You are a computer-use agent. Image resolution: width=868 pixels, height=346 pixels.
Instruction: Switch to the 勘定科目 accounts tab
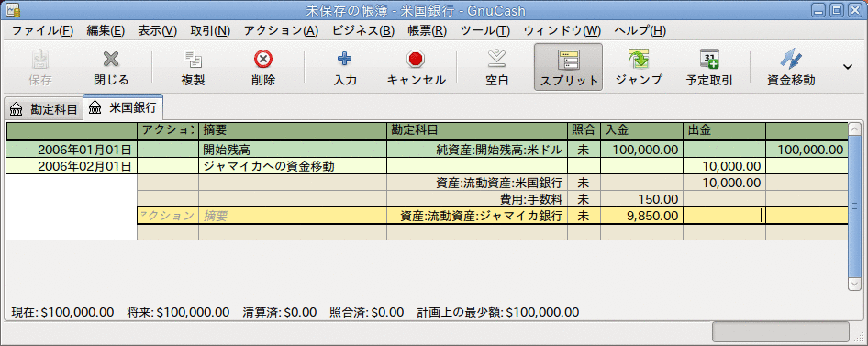44,109
